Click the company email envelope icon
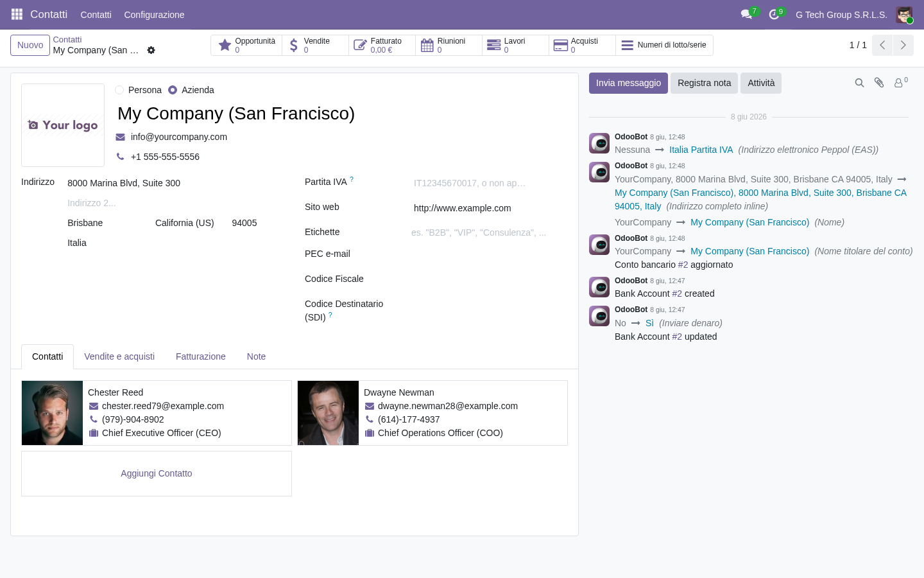The width and height of the screenshot is (924, 578). (120, 137)
